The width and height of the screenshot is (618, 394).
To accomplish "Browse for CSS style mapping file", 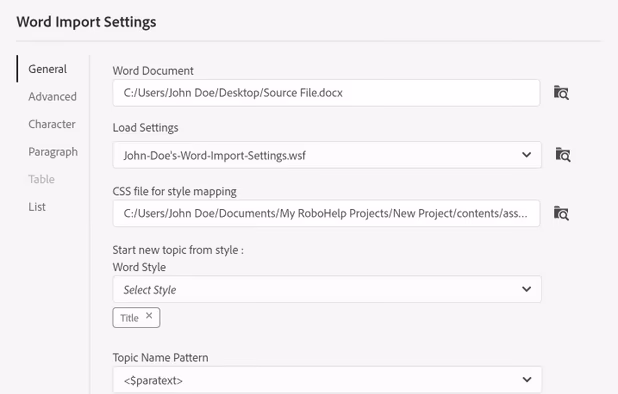I will (561, 213).
